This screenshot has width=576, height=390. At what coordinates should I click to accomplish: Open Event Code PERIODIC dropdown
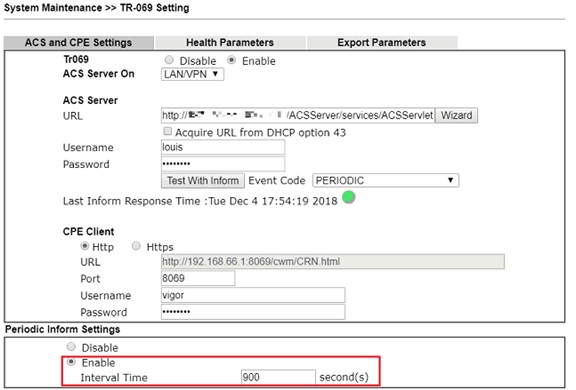coord(385,180)
